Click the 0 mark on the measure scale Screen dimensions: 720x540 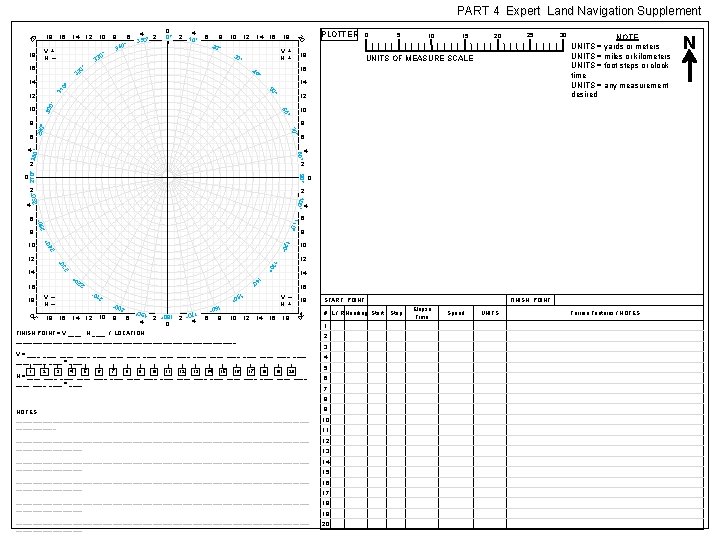click(x=366, y=35)
